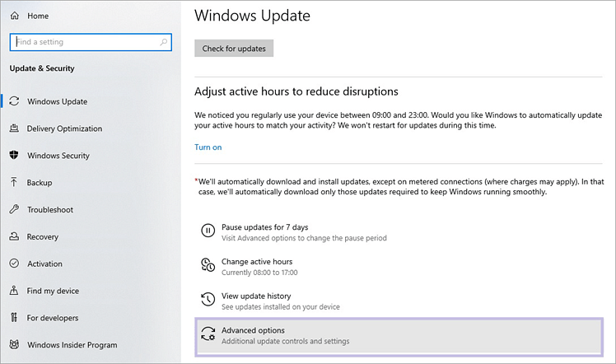Click the pause icon for updates
The height and width of the screenshot is (364, 616).
pos(208,231)
